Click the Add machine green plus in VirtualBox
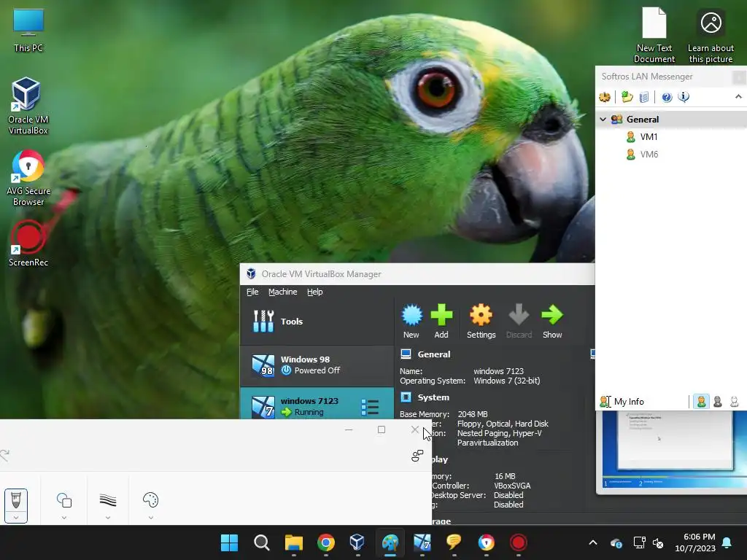 coord(441,322)
